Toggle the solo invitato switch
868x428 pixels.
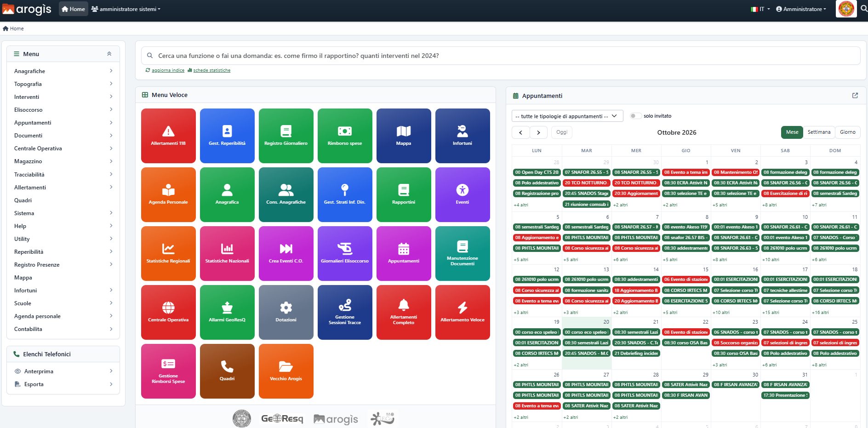coord(635,116)
